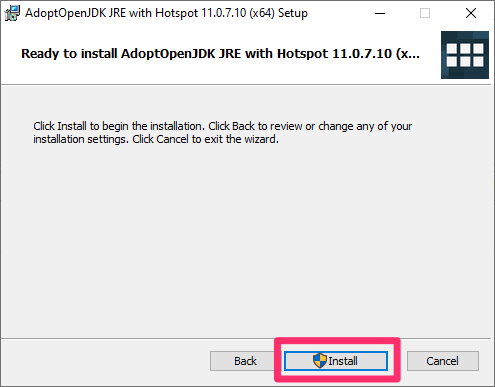Cancel the AdoptOpenJDK setup wizard
This screenshot has height=387, width=495.
(x=443, y=361)
